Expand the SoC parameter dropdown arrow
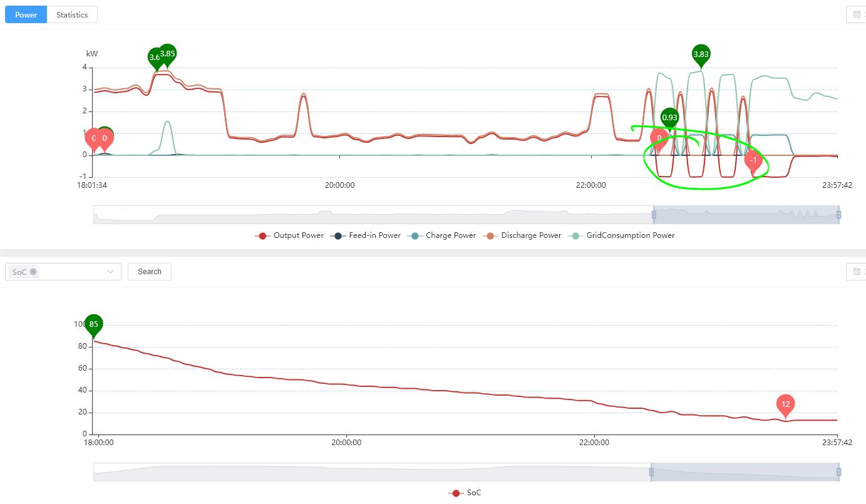 pyautogui.click(x=111, y=272)
